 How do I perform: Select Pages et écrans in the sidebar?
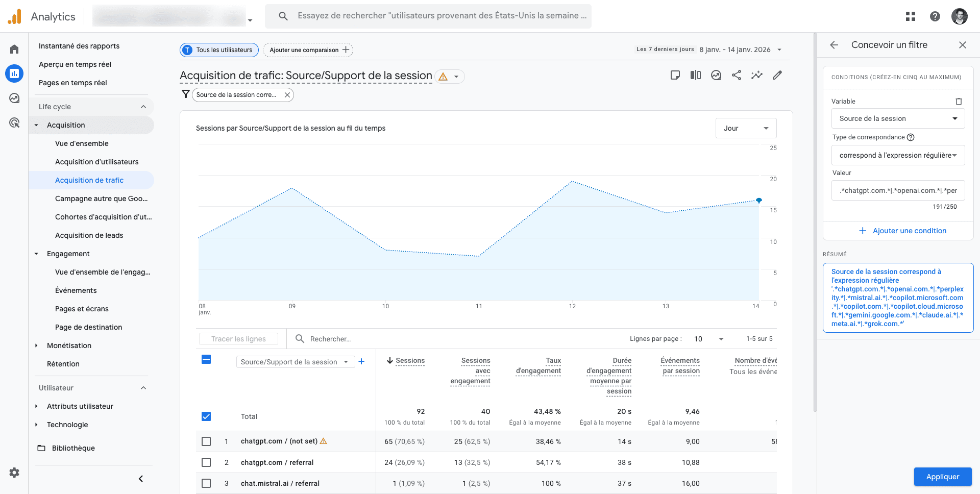(82, 309)
